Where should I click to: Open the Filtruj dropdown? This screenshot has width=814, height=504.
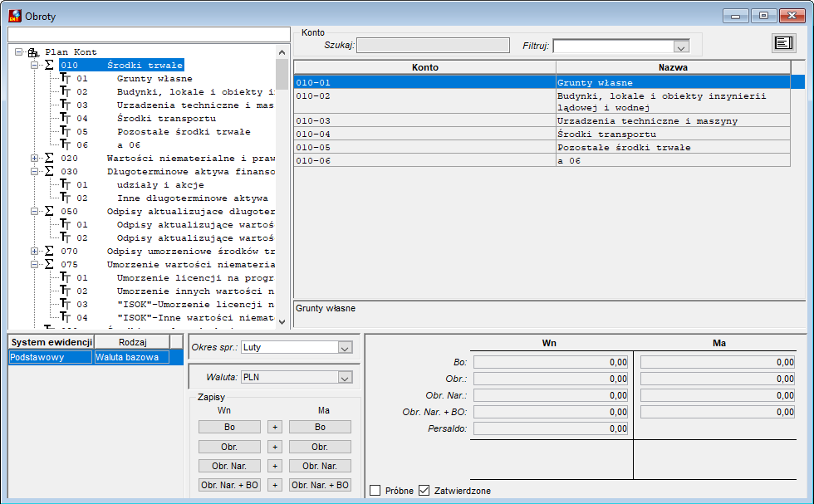pos(681,46)
